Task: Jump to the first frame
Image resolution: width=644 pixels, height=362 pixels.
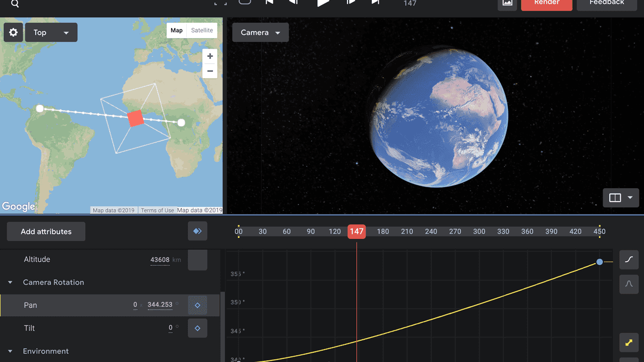Action: (269, 2)
